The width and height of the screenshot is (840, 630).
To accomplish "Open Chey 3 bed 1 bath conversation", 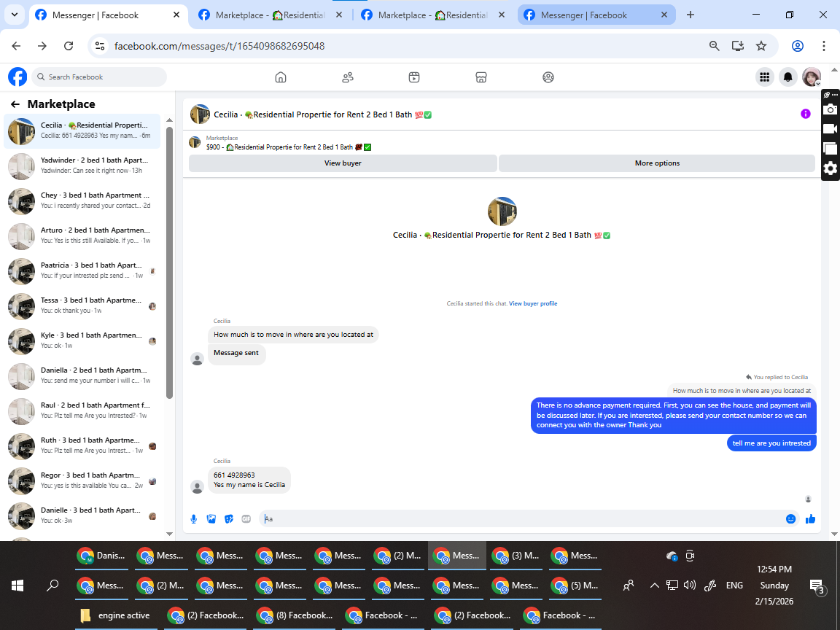I will click(82, 201).
